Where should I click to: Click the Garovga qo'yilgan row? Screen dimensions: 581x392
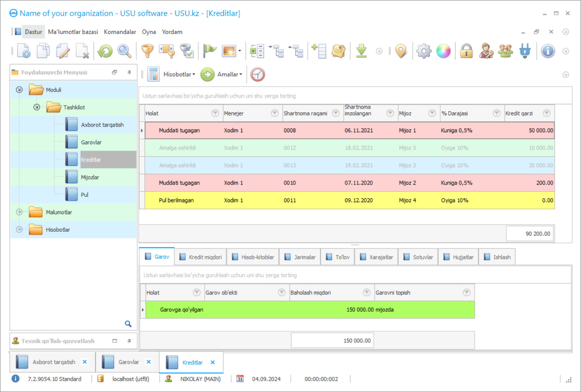(310, 310)
